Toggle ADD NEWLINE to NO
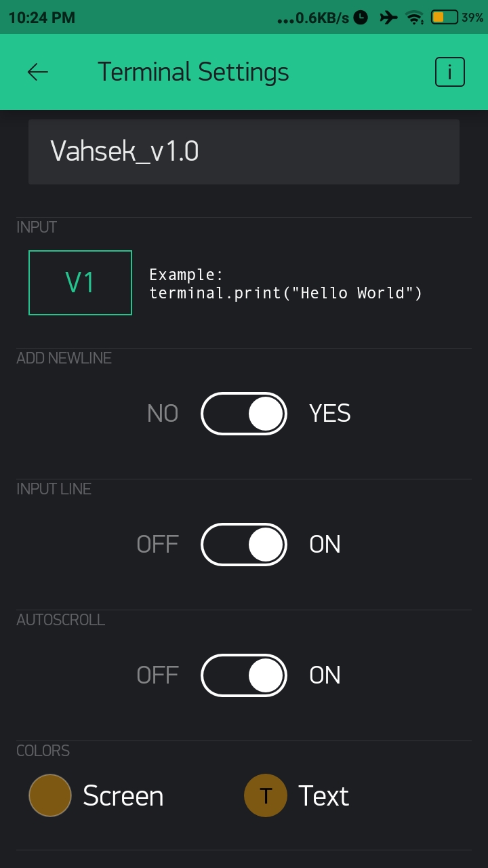Image resolution: width=488 pixels, height=868 pixels. [x=244, y=413]
